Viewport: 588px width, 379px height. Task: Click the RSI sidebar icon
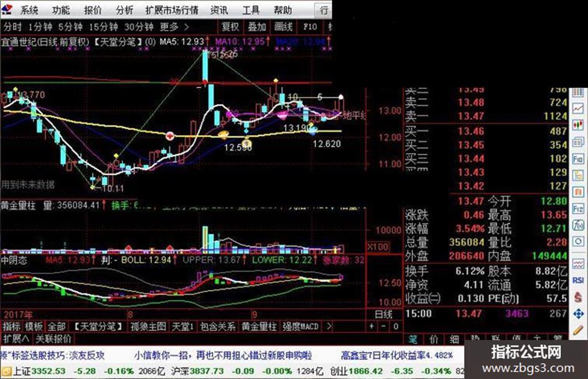[578, 280]
